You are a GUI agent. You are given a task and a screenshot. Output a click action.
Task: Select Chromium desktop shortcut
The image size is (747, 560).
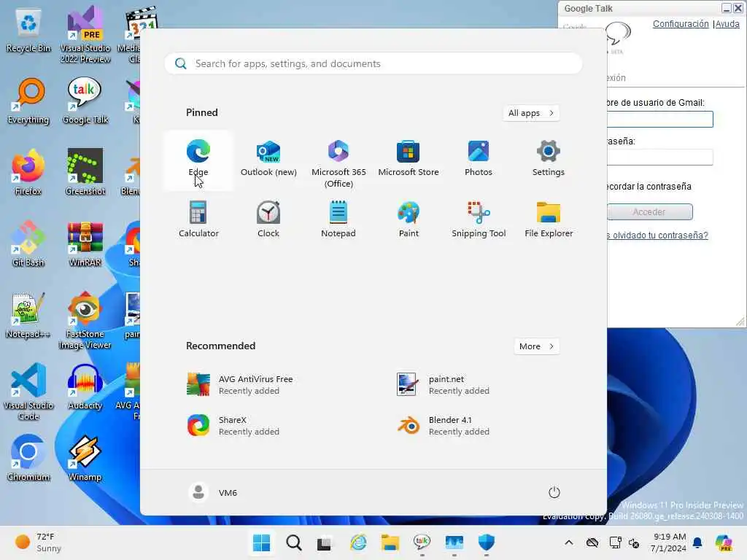pos(28,458)
